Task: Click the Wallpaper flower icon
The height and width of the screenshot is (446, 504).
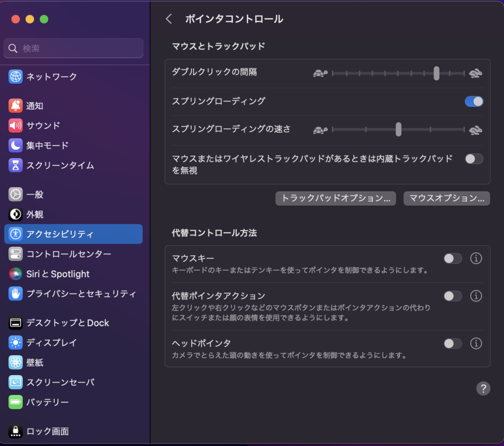Action: point(15,362)
